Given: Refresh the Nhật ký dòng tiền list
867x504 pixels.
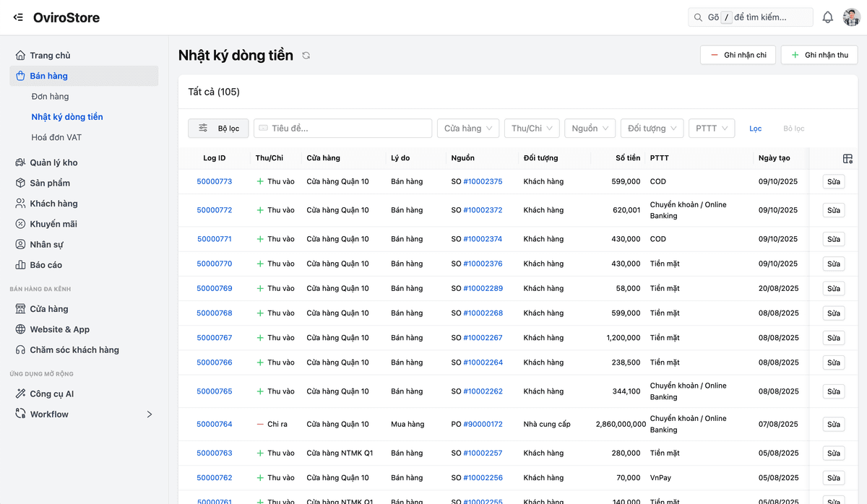Looking at the screenshot, I should [306, 56].
